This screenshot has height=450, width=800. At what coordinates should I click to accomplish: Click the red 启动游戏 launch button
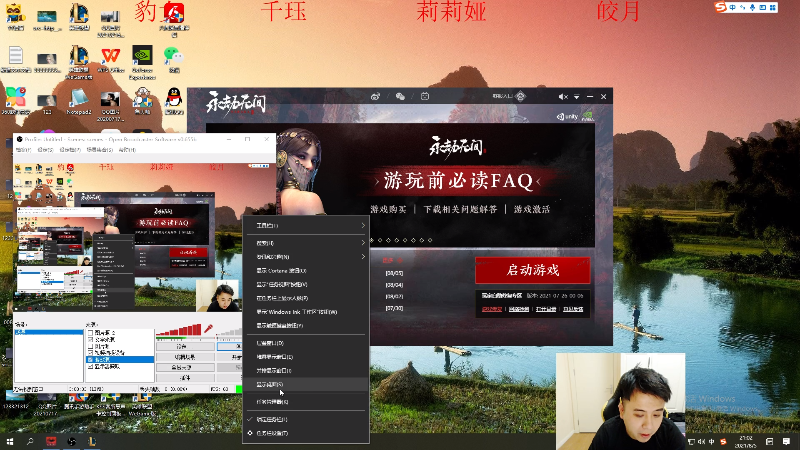pyautogui.click(x=533, y=270)
